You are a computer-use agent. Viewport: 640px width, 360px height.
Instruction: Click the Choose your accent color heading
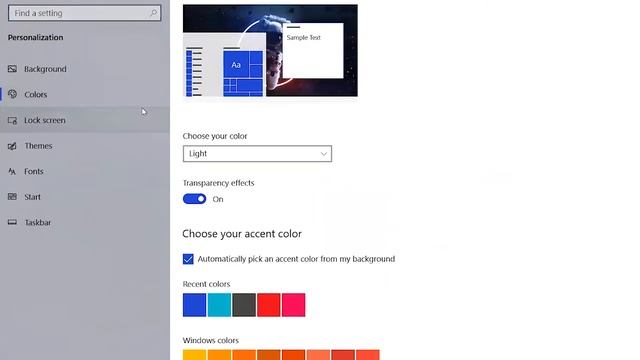click(242, 234)
